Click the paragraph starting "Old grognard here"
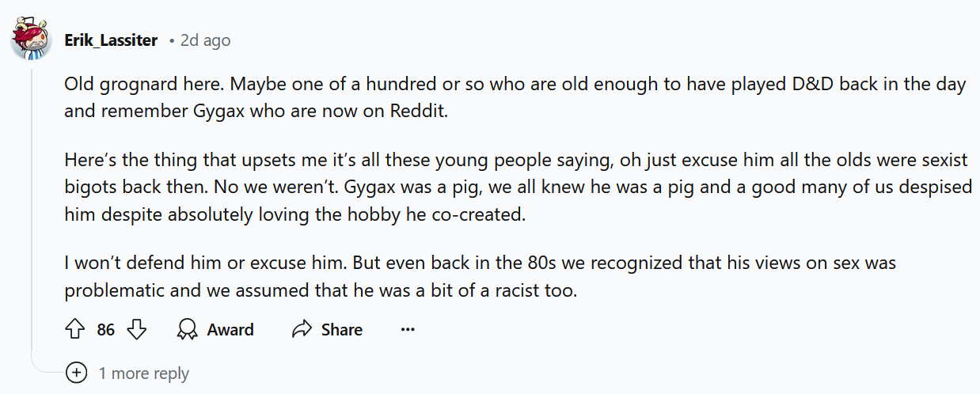Screen dimensions: 980x394 [515, 97]
